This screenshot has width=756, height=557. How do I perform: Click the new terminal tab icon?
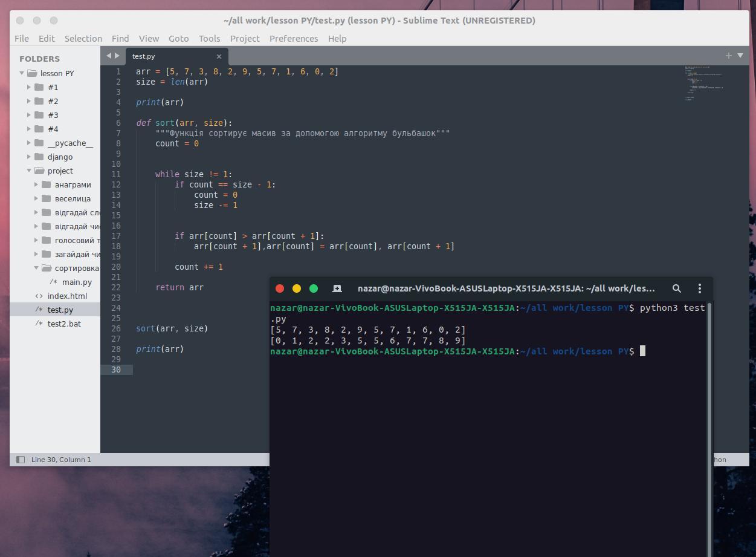coord(337,288)
